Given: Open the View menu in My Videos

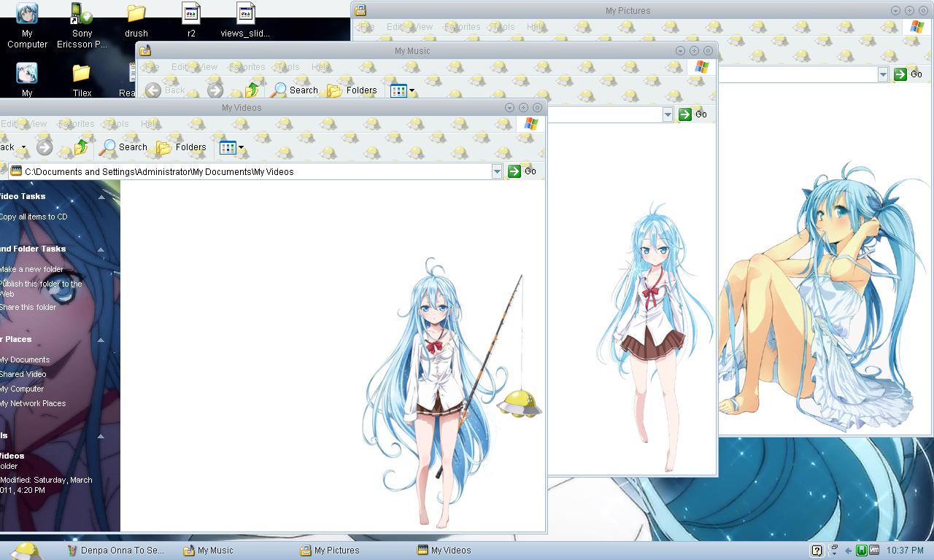Looking at the screenshot, I should click(x=36, y=124).
